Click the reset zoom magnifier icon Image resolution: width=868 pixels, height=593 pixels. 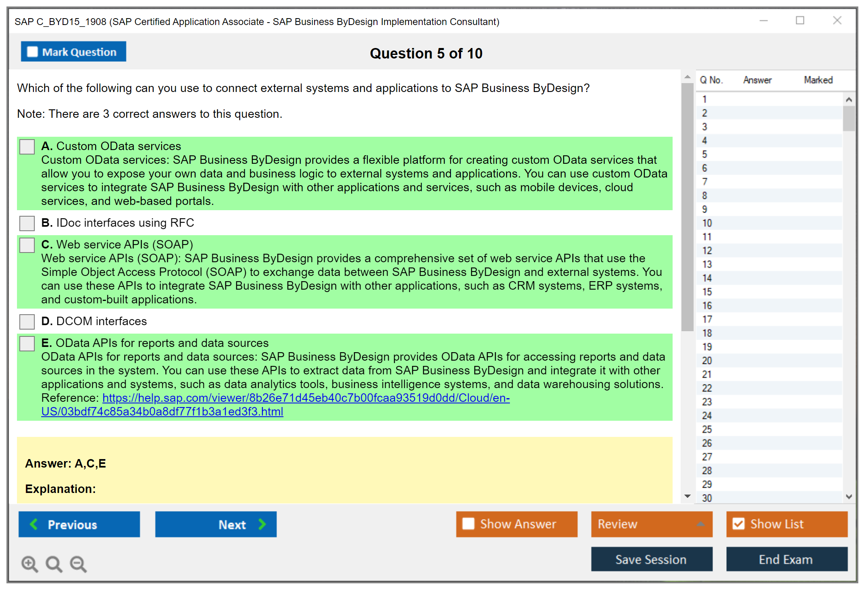(54, 564)
